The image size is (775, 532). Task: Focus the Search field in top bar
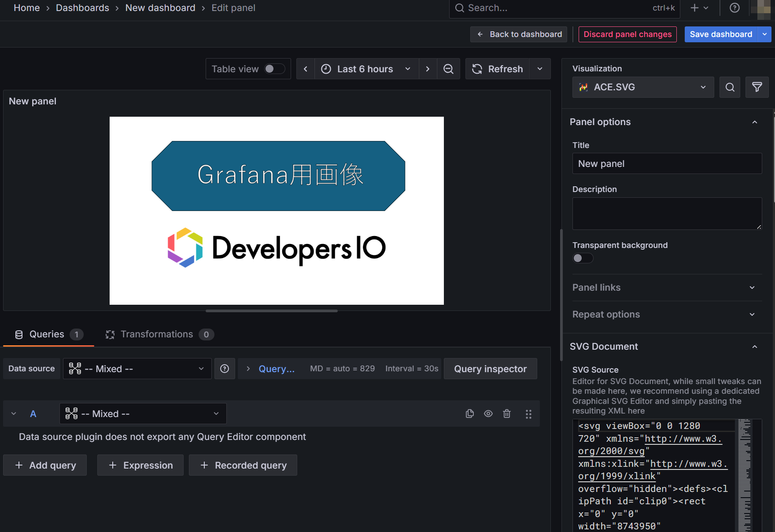click(x=565, y=8)
